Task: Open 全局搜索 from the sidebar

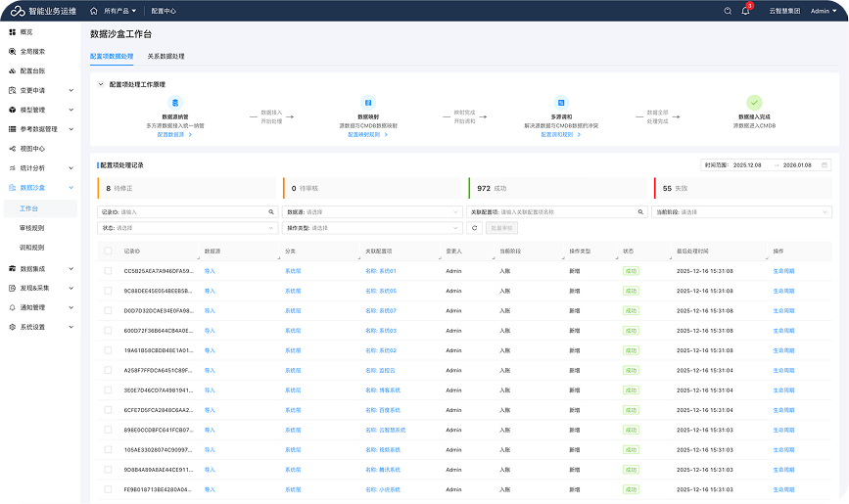Action: coord(32,51)
